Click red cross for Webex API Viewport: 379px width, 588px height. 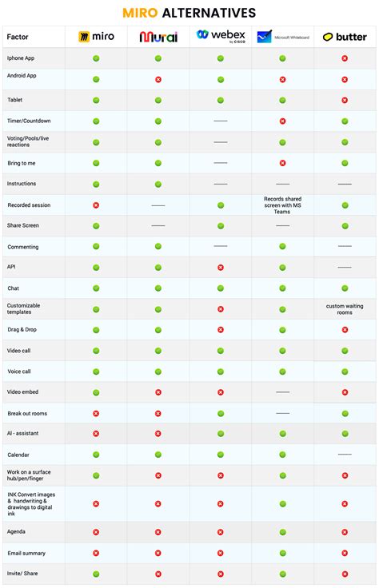pos(221,268)
